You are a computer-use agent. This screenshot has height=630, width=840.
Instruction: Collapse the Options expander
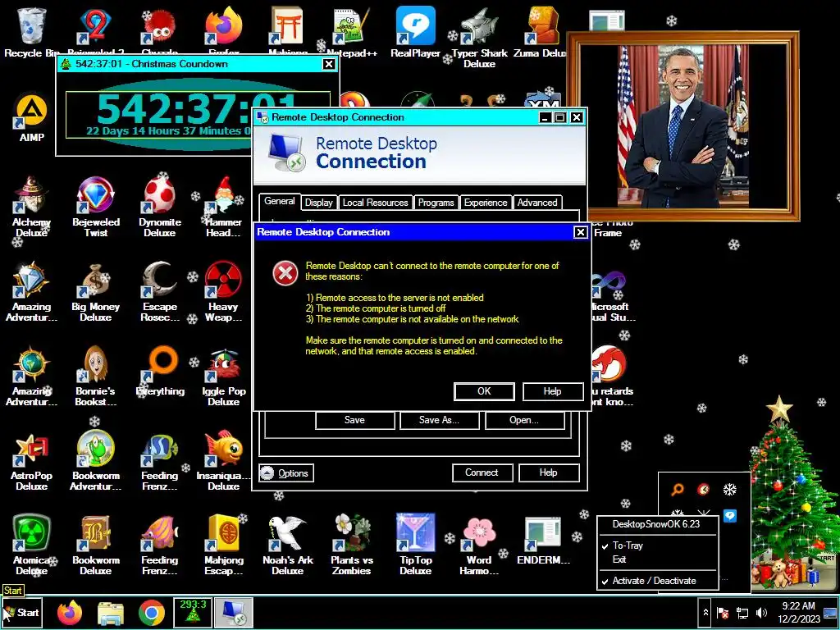pyautogui.click(x=286, y=473)
